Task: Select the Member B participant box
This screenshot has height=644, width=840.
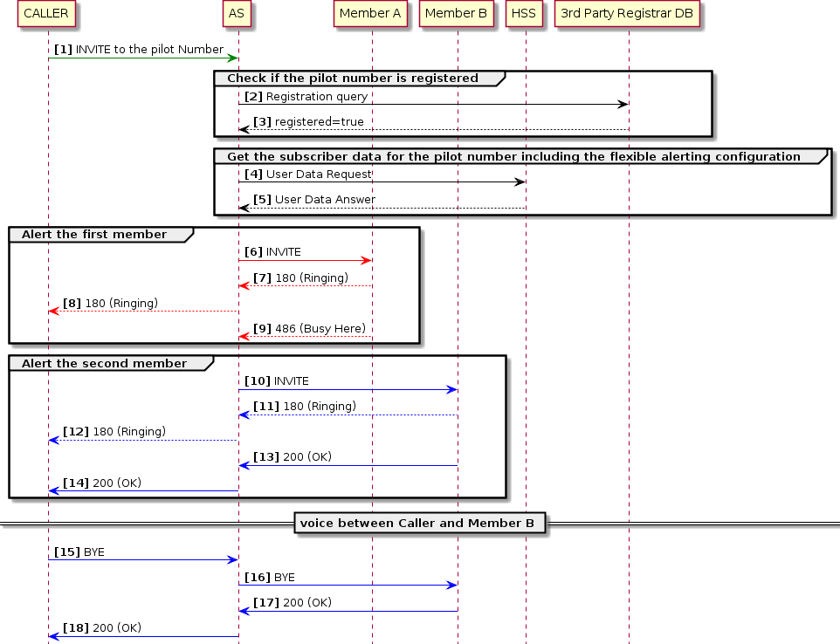Action: coord(456,14)
